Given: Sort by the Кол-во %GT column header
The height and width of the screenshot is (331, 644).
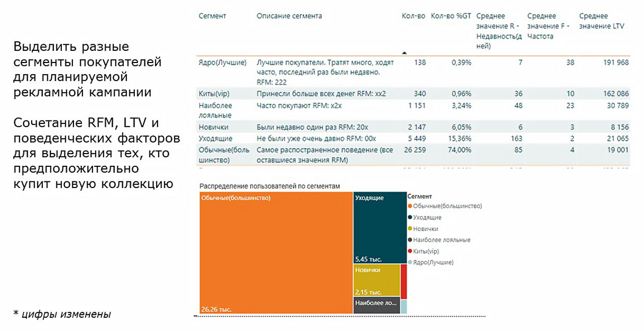Looking at the screenshot, I should coord(451,16).
